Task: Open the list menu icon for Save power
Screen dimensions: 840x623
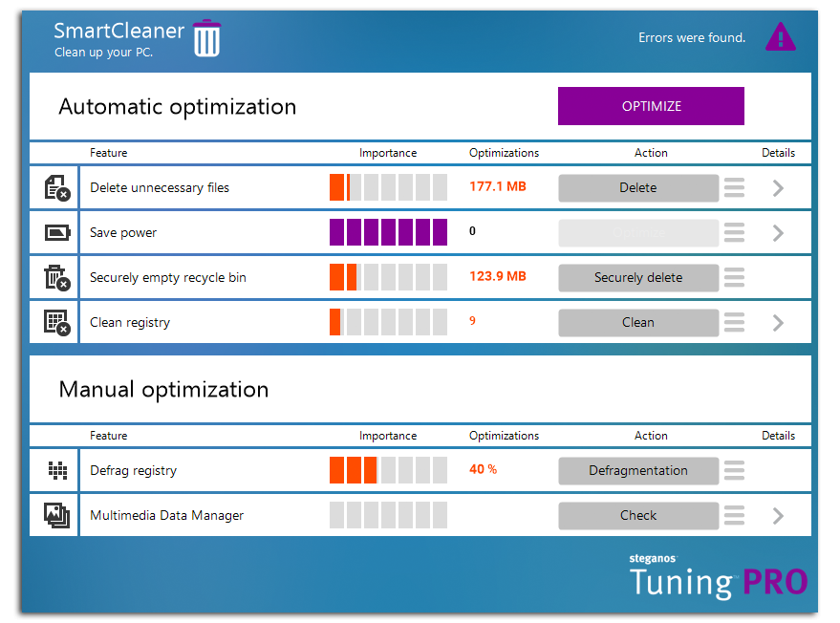Action: click(x=734, y=232)
